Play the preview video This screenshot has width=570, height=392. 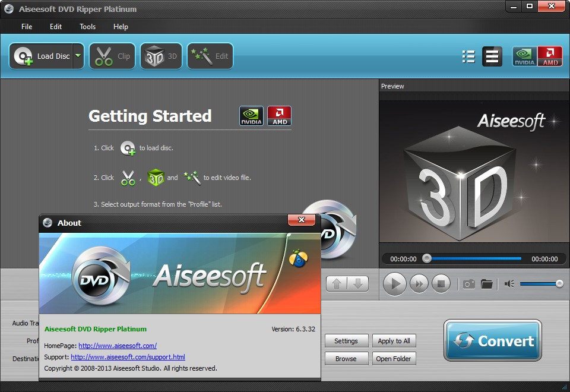point(394,284)
